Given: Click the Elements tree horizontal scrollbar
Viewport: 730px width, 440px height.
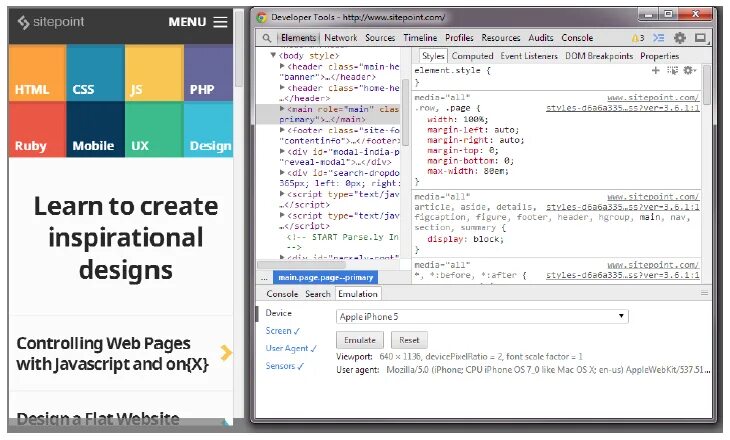Looking at the screenshot, I should point(301,265).
